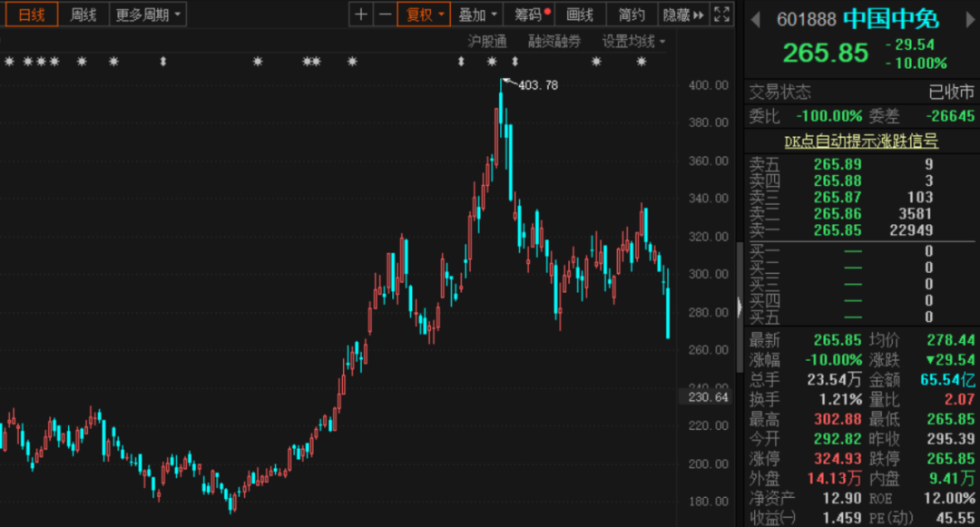Enter fullscreen with the expand icon
The image size is (980, 527).
pos(721,15)
